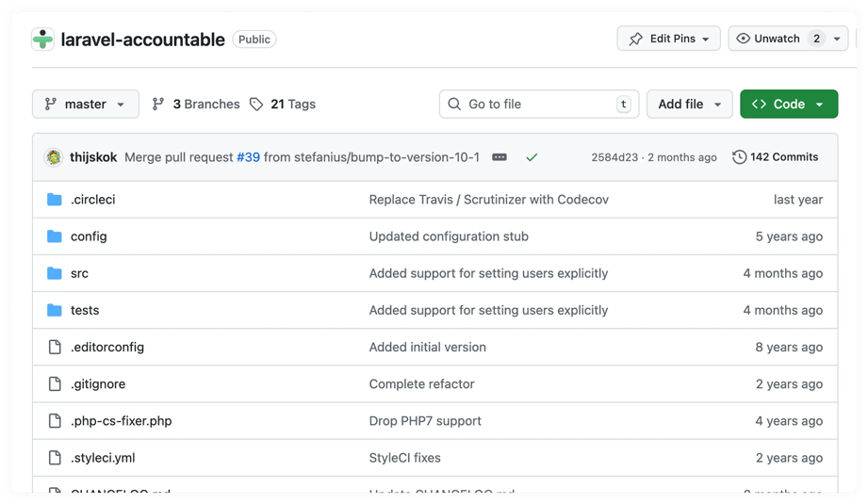
Task: Open the .php-cs-fixer.php file
Action: pos(121,421)
